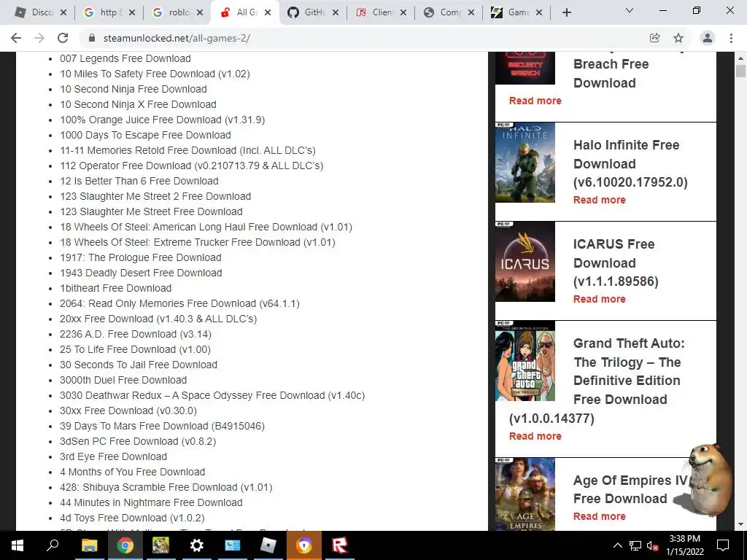Open Settings gear in taskbar
Image resolution: width=747 pixels, height=560 pixels.
point(196,545)
